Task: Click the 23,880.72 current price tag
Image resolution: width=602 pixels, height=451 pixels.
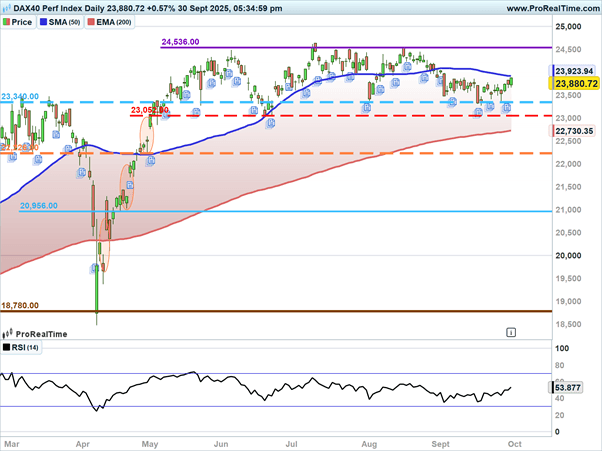Action: 575,85
